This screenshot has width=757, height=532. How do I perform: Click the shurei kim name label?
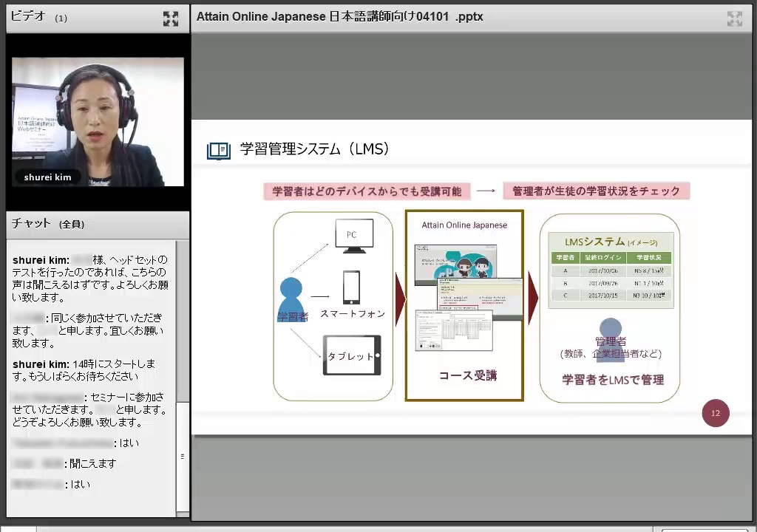point(48,177)
